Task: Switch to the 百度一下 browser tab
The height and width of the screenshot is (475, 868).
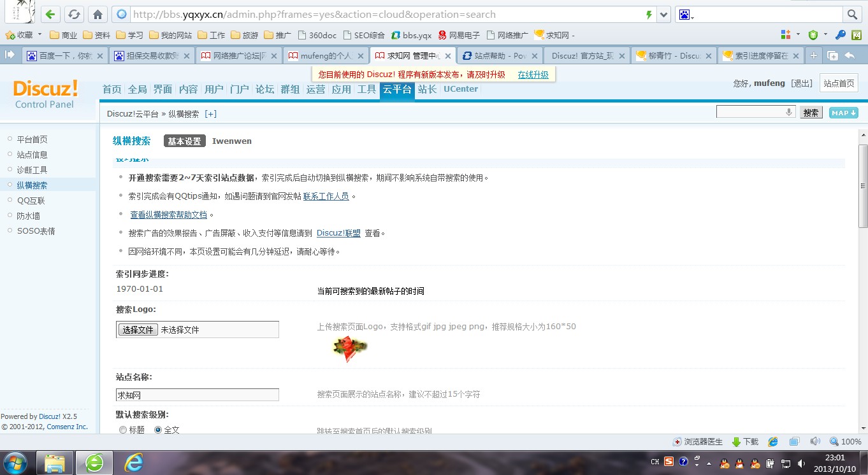Action: (x=65, y=56)
